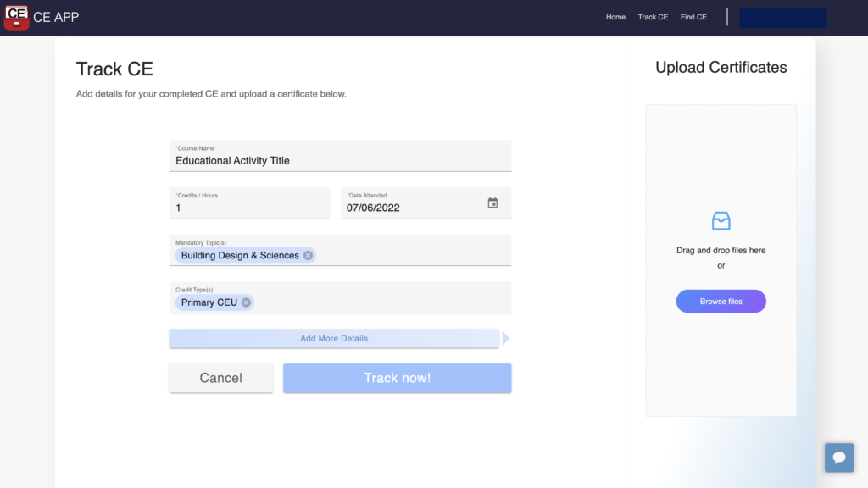
Task: Click the dark blue account button
Action: (x=782, y=18)
